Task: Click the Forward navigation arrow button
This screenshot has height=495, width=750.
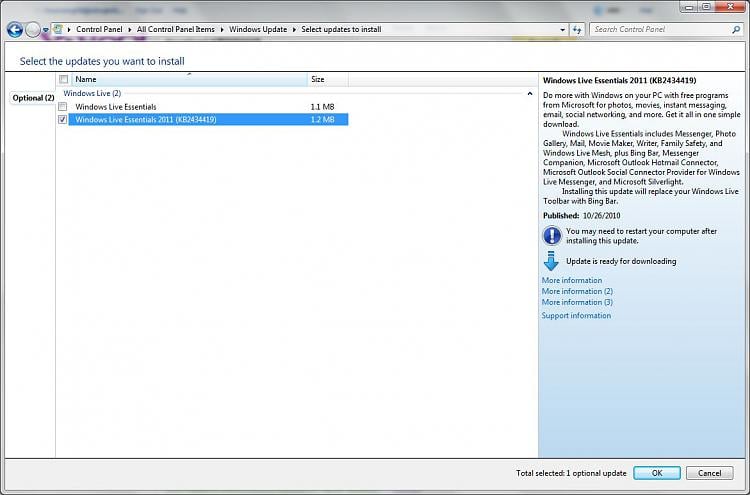Action: pos(33,30)
